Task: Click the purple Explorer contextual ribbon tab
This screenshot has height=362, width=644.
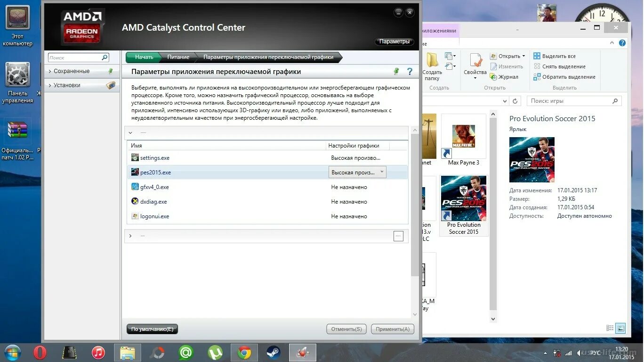Action: tap(440, 31)
